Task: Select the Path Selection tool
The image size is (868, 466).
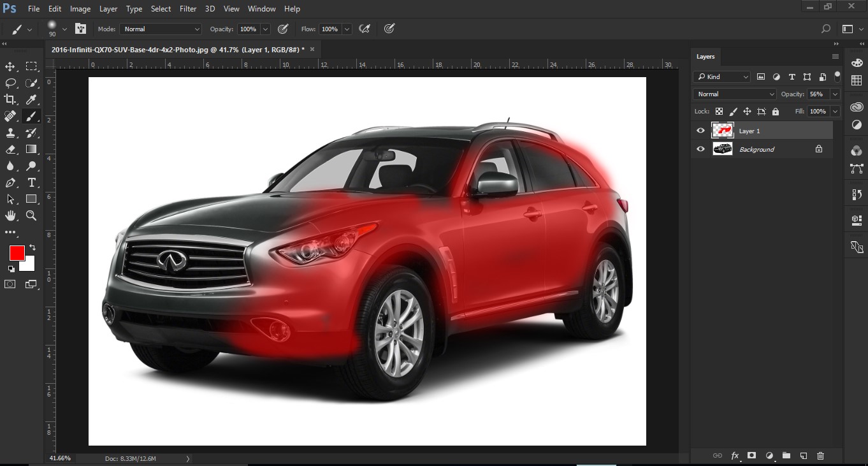Action: [x=10, y=199]
